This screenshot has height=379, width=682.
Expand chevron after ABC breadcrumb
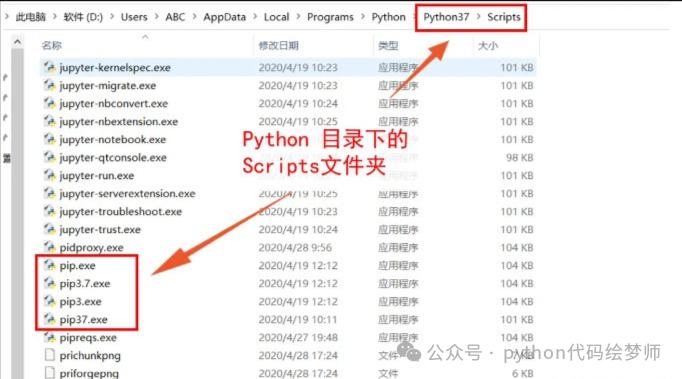[x=194, y=17]
